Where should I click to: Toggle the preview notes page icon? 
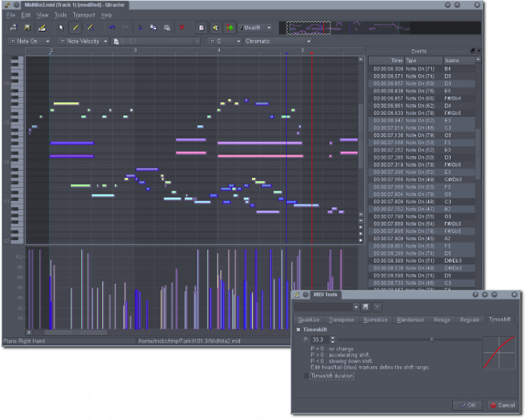(202, 28)
